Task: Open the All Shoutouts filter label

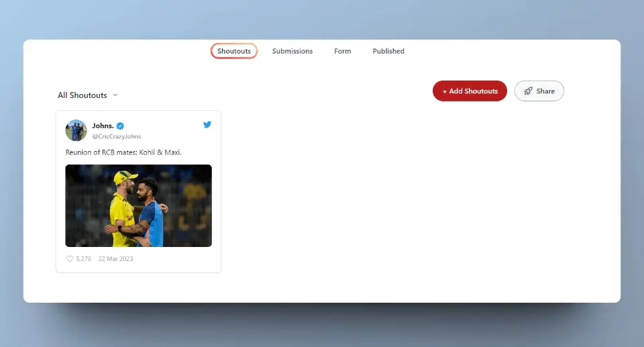Action: pyautogui.click(x=83, y=95)
